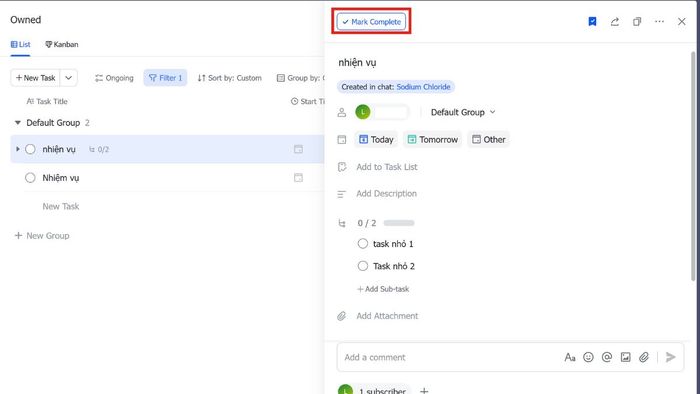Open the New Task dropdown arrow
This screenshot has width=700, height=394.
pos(68,78)
